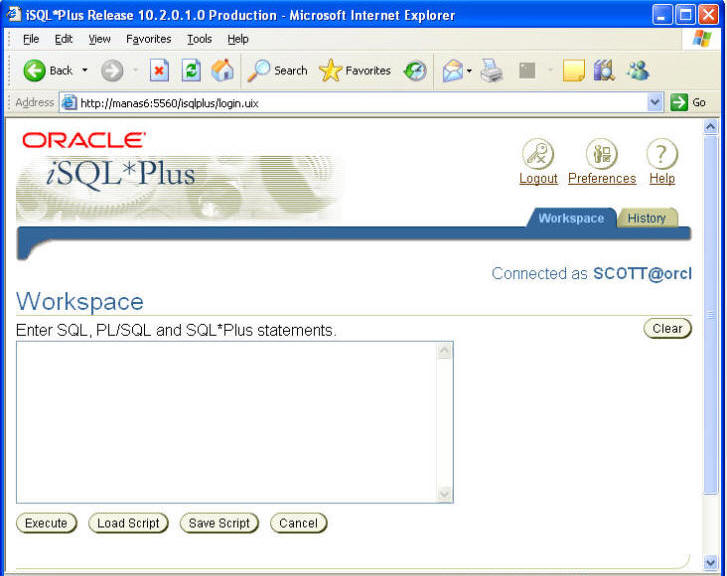The height and width of the screenshot is (576, 727).
Task: Minimize the Internet Explorer window
Action: point(662,15)
